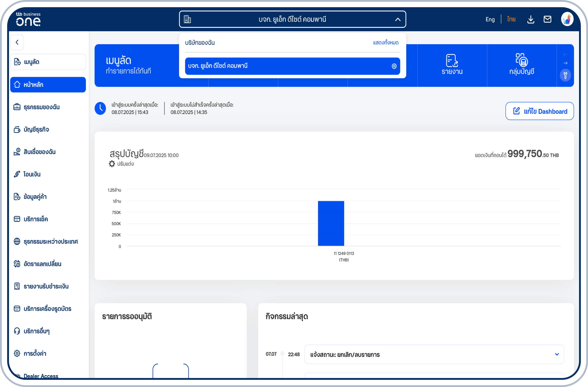The image size is (588, 387).
Task: Open the กลุ่มบัญชี account group shortcut
Action: [521, 65]
